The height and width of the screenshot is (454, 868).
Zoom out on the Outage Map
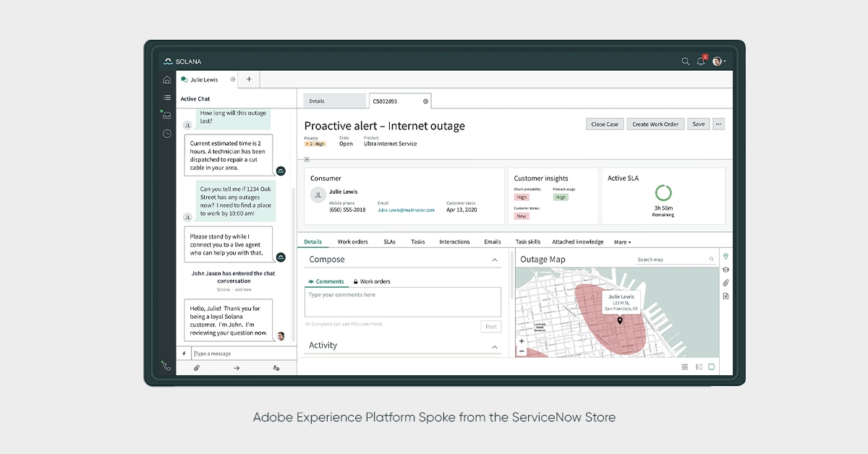click(x=522, y=351)
